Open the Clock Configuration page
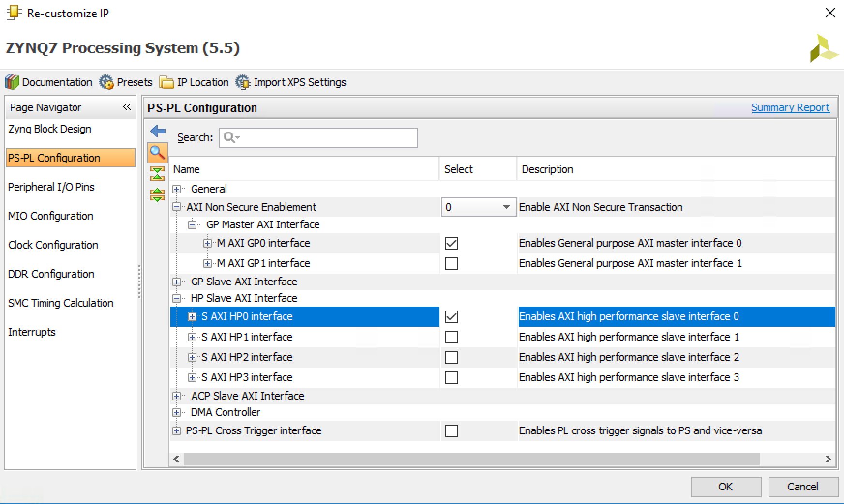844x504 pixels. 53,245
